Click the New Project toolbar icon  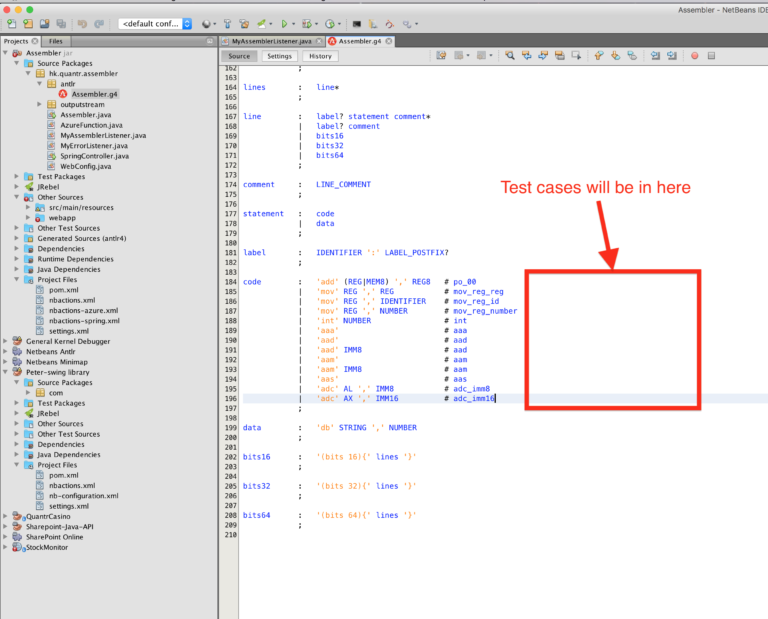tap(28, 24)
